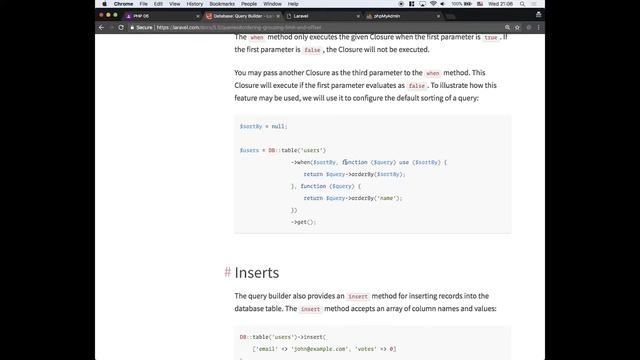Open the Window menu
640x360 pixels.
point(272,4)
